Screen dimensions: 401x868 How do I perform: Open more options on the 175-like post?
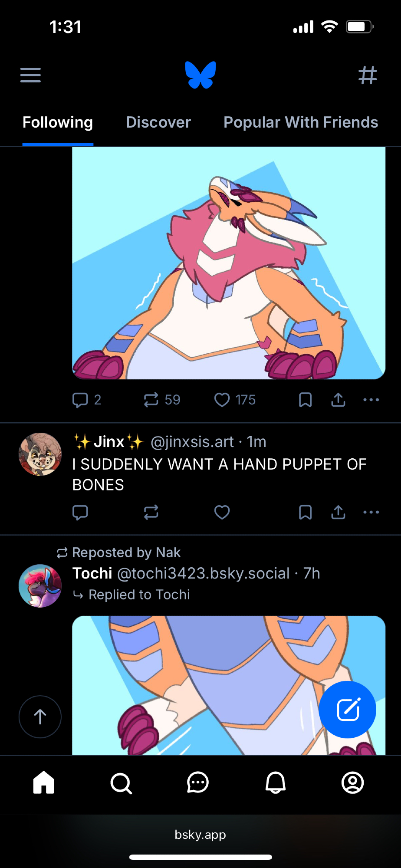(371, 400)
